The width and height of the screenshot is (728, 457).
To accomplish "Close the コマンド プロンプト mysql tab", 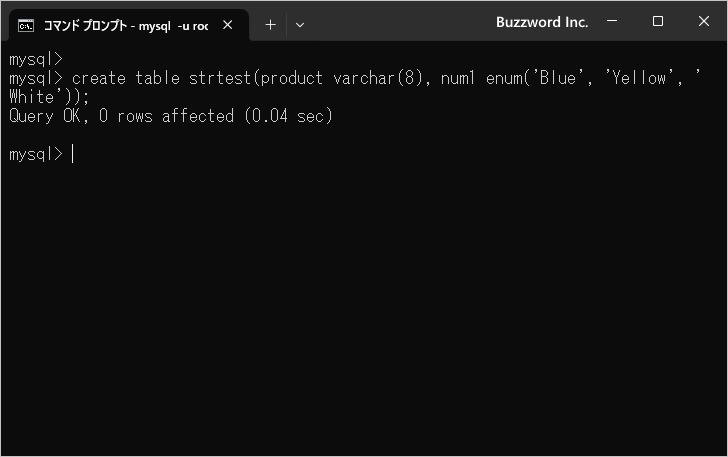I will (228, 25).
